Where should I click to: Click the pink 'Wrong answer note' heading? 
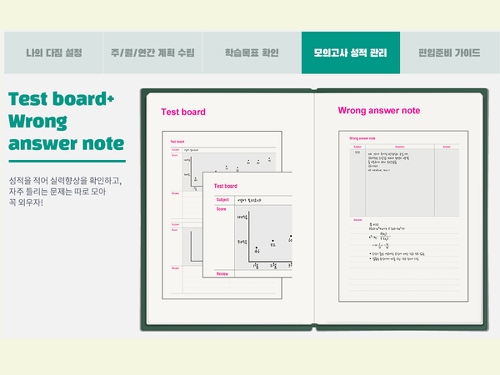tap(379, 110)
